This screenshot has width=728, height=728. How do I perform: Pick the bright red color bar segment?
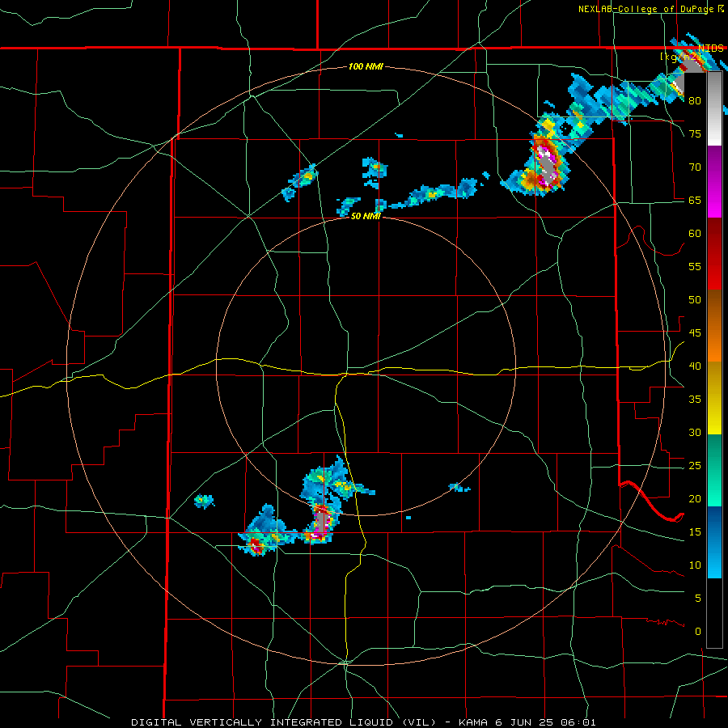click(x=714, y=273)
